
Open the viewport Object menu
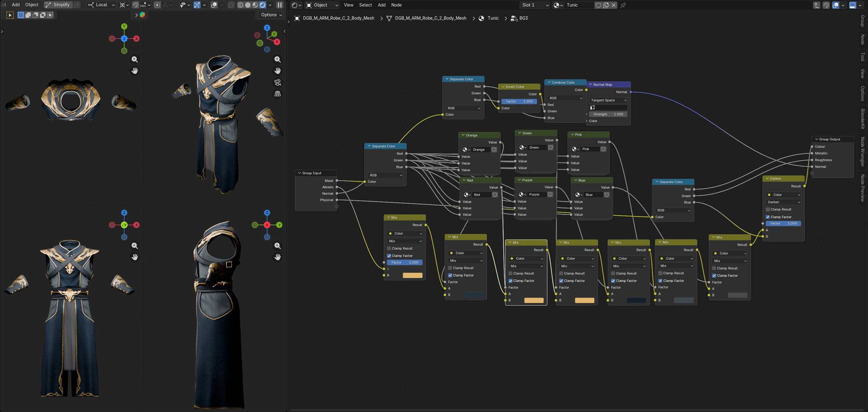pyautogui.click(x=32, y=5)
